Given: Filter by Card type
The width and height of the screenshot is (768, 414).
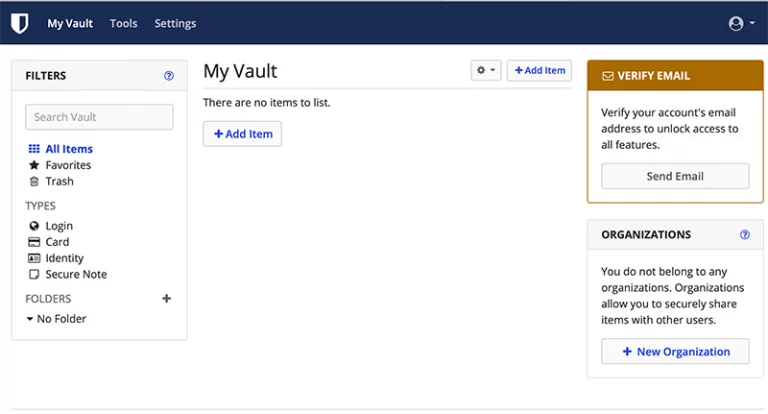Looking at the screenshot, I should [x=57, y=242].
